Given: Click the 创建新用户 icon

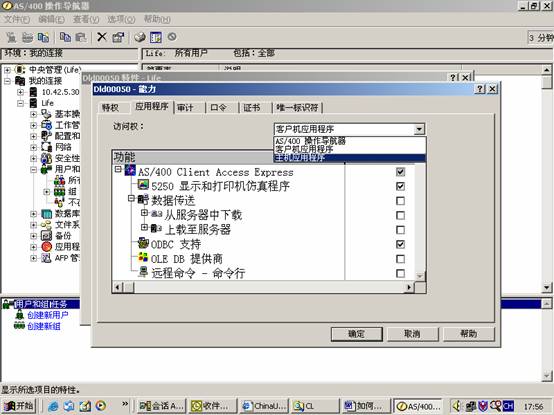Looking at the screenshot, I should click(19, 315).
